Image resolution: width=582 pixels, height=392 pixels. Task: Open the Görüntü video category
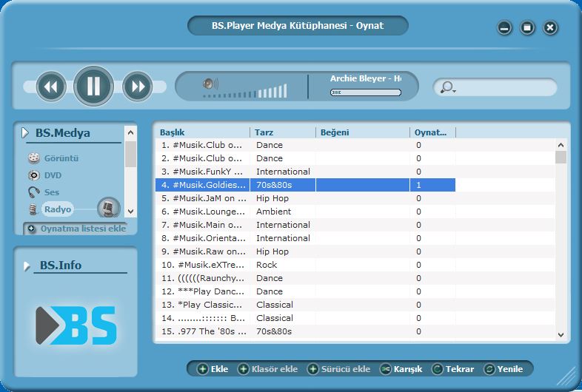pyautogui.click(x=53, y=158)
